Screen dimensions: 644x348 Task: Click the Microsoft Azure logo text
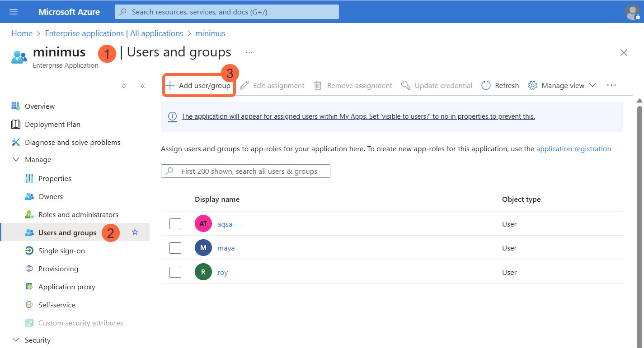[69, 12]
